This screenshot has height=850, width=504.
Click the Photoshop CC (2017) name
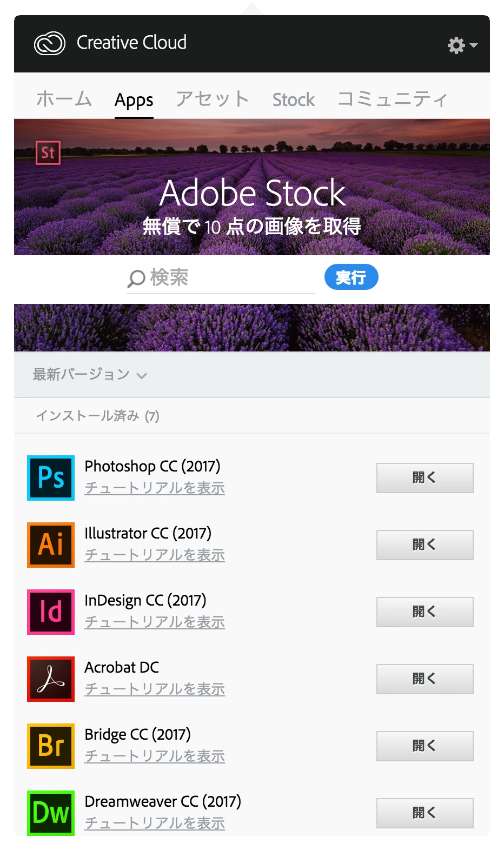pos(152,466)
